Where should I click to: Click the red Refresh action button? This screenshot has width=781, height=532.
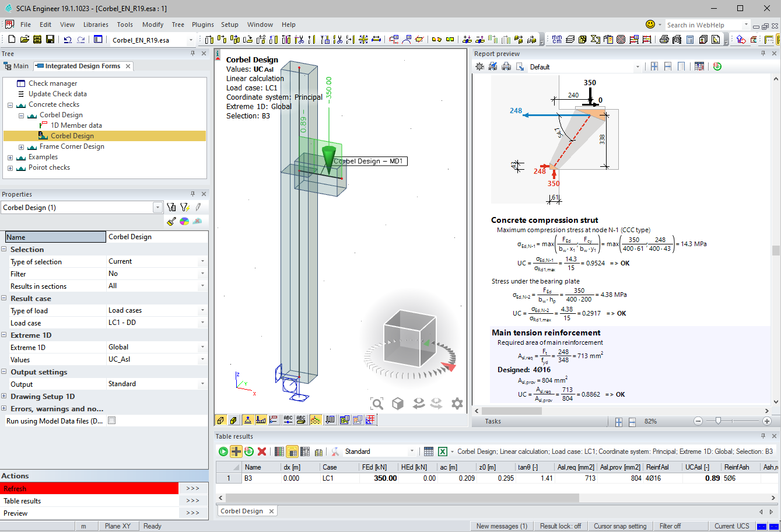click(89, 489)
